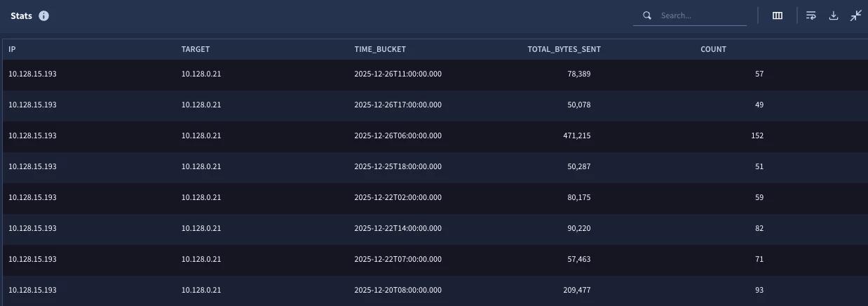The image size is (868, 306).
Task: Select time bucket 2025-12-26T11:00:00.000
Action: (x=398, y=74)
